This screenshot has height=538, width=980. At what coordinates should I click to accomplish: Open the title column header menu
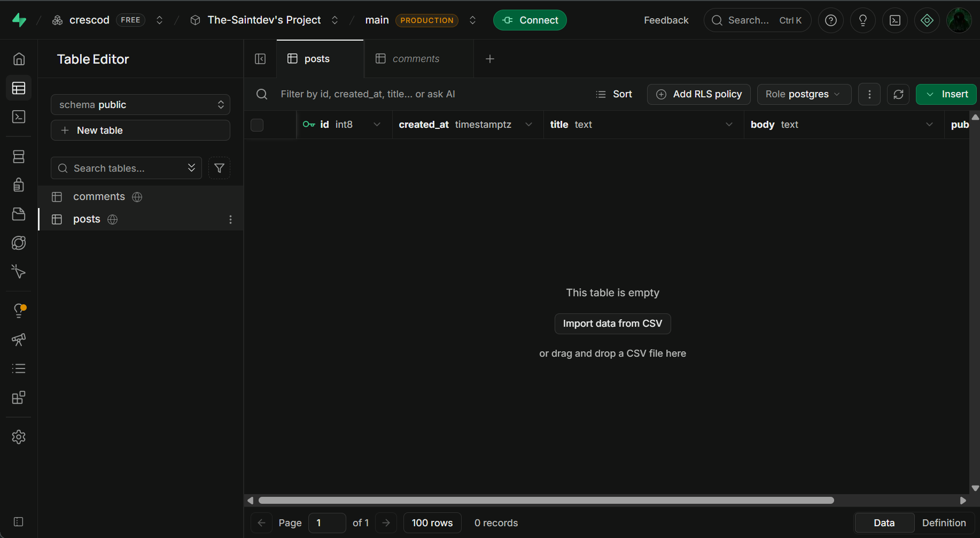pos(729,125)
